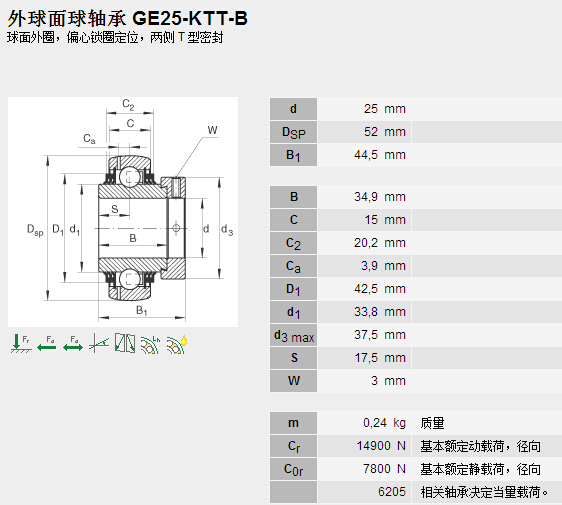
Task: Select the D1 parameter label cell
Action: coord(294,289)
